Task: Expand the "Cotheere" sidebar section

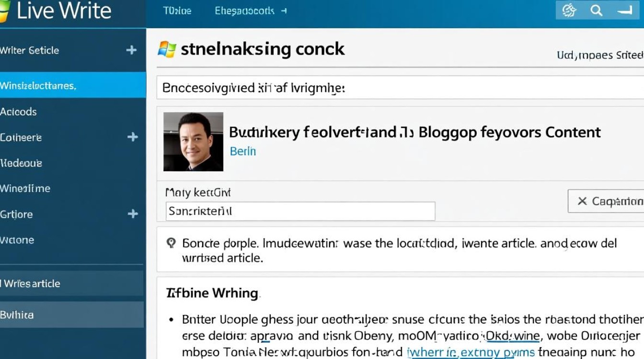Action: point(133,137)
